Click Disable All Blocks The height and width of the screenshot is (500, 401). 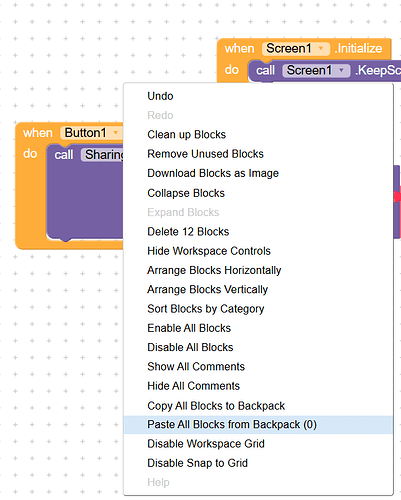tap(258, 347)
